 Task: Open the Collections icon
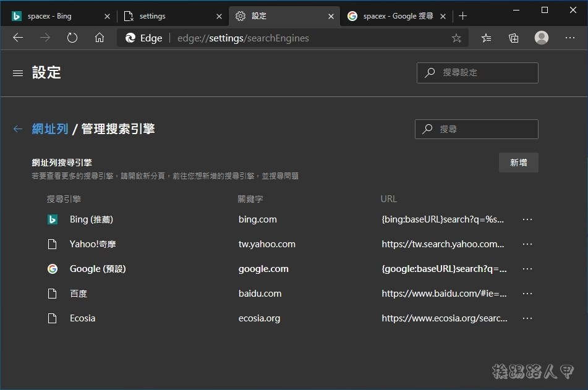(x=514, y=38)
